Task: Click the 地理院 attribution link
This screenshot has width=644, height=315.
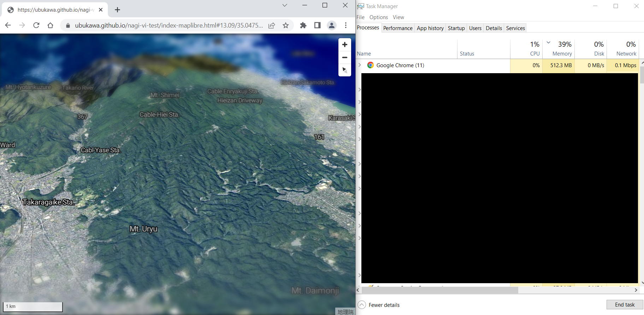Action: 345,312
